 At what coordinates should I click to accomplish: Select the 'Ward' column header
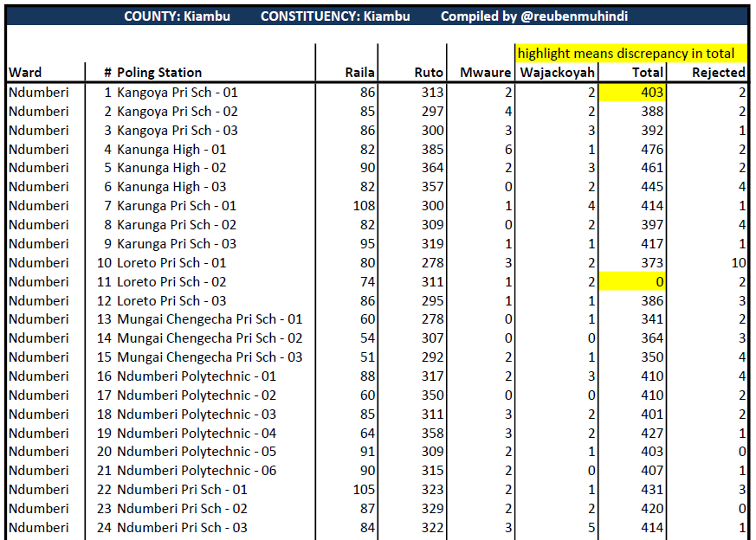[x=25, y=72]
